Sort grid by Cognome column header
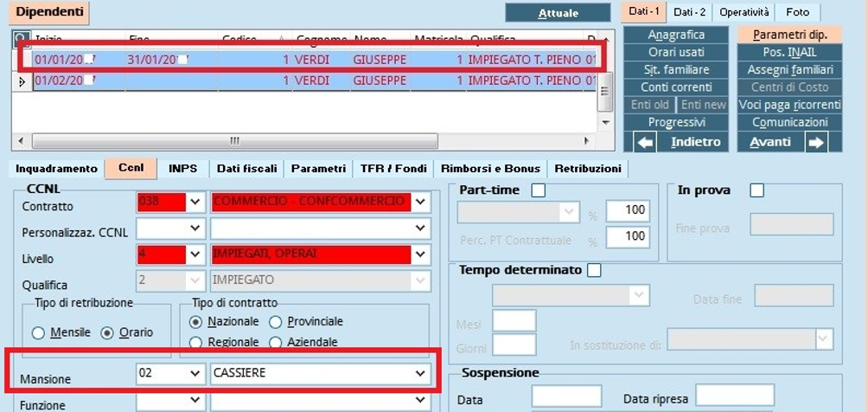 [321, 39]
